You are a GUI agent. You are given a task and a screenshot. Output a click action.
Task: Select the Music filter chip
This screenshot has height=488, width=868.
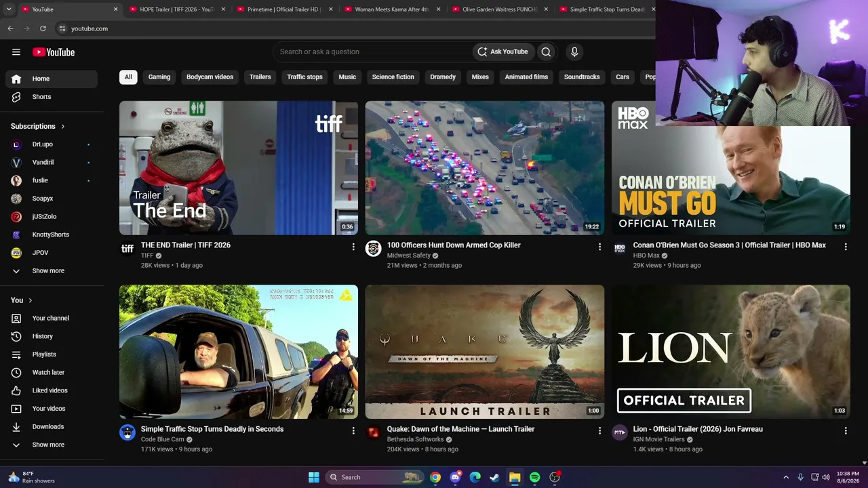pos(347,77)
